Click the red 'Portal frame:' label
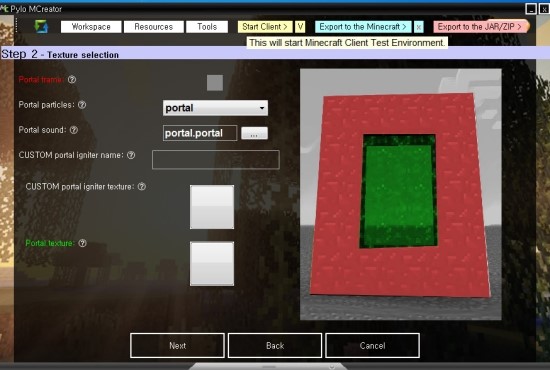The image size is (550, 370). point(41,80)
